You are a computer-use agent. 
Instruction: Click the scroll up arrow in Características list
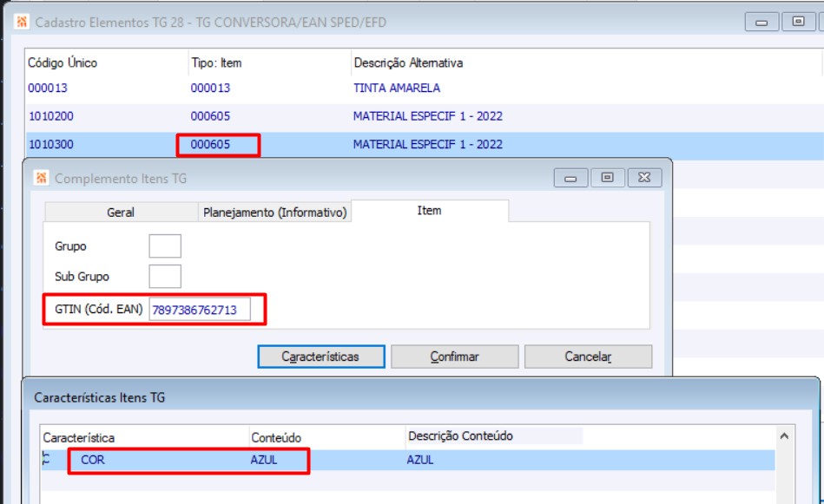click(784, 435)
